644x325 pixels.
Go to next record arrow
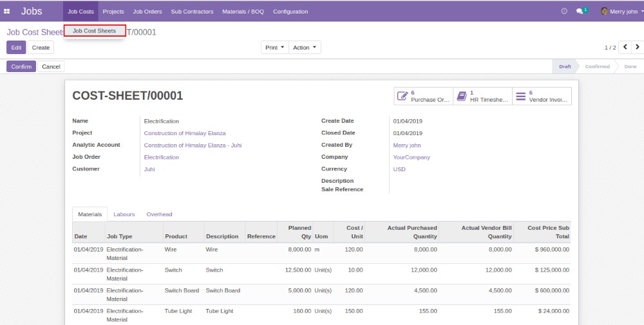click(637, 48)
